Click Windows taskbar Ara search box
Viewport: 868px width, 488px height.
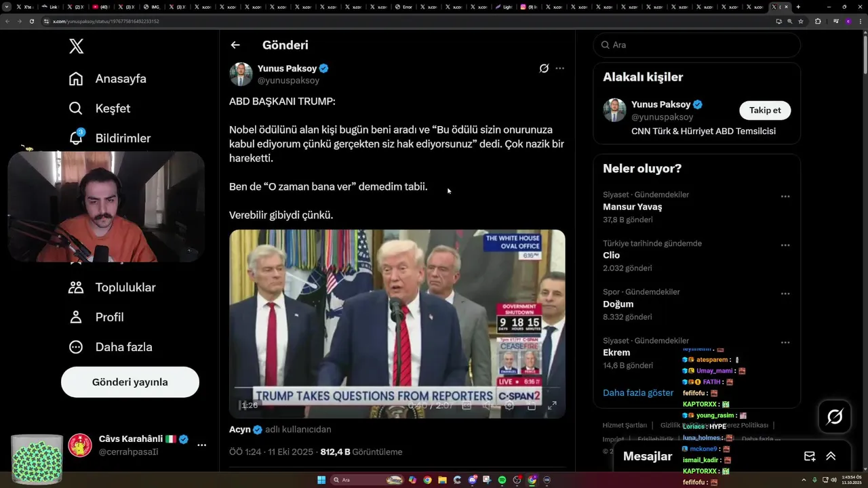pyautogui.click(x=366, y=480)
